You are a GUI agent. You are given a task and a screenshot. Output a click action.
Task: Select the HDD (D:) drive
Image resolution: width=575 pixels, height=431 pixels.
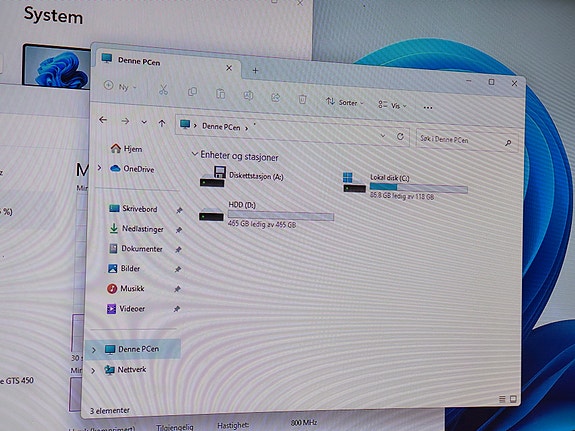point(266,215)
